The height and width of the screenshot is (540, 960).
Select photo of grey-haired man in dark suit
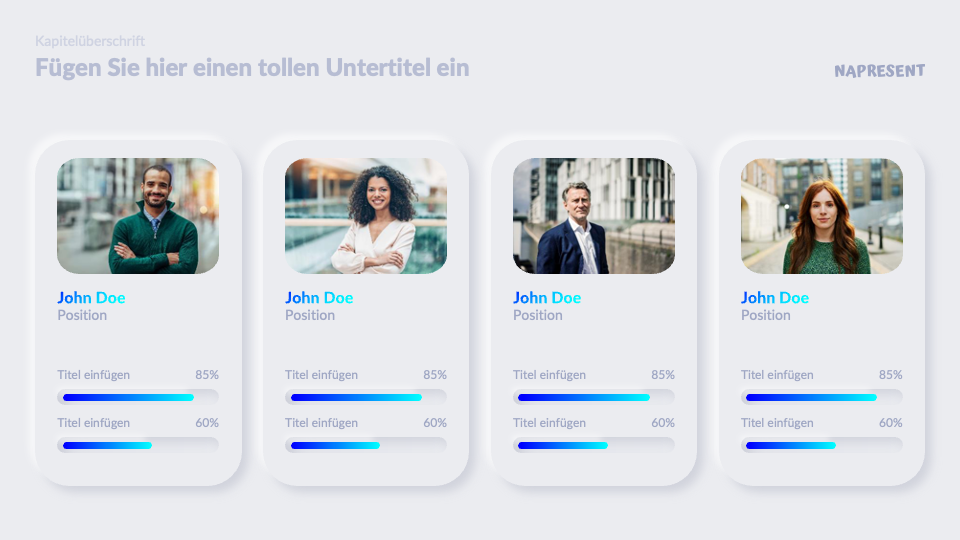(594, 216)
